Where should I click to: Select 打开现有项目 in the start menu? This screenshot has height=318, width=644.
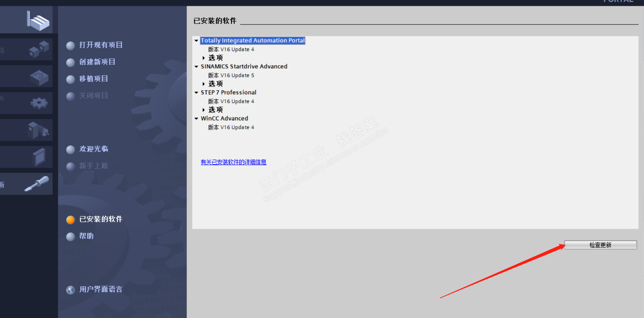click(x=101, y=45)
